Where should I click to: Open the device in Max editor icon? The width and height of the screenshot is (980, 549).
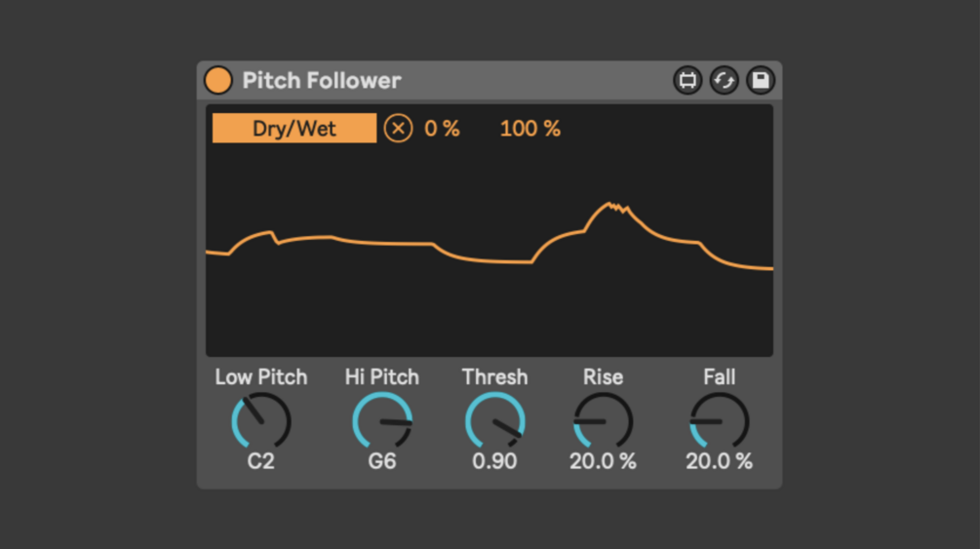click(x=687, y=81)
